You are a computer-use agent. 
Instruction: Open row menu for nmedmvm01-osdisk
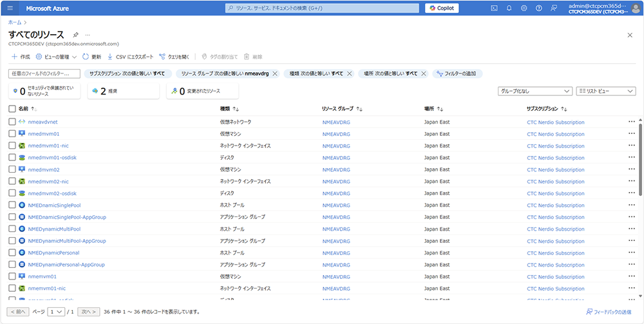click(631, 157)
